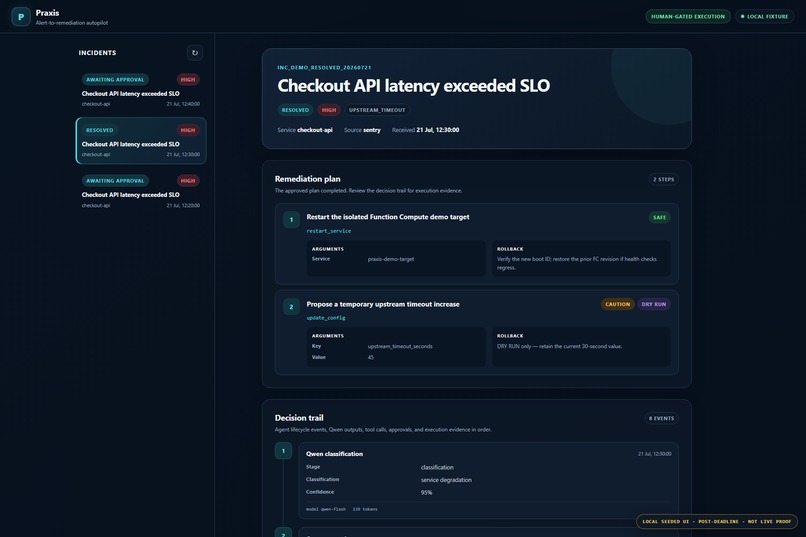The width and height of the screenshot is (806, 537).
Task: Click the sentry source value
Action: 372,130
